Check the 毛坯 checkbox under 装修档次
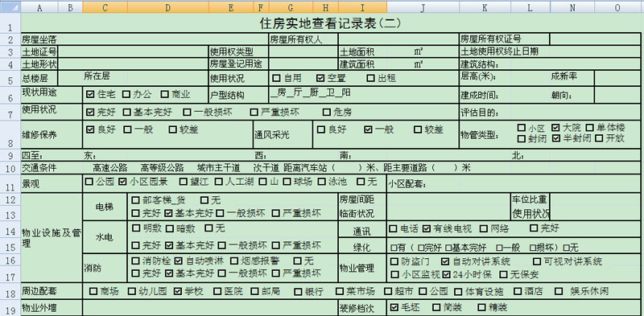 tap(394, 306)
